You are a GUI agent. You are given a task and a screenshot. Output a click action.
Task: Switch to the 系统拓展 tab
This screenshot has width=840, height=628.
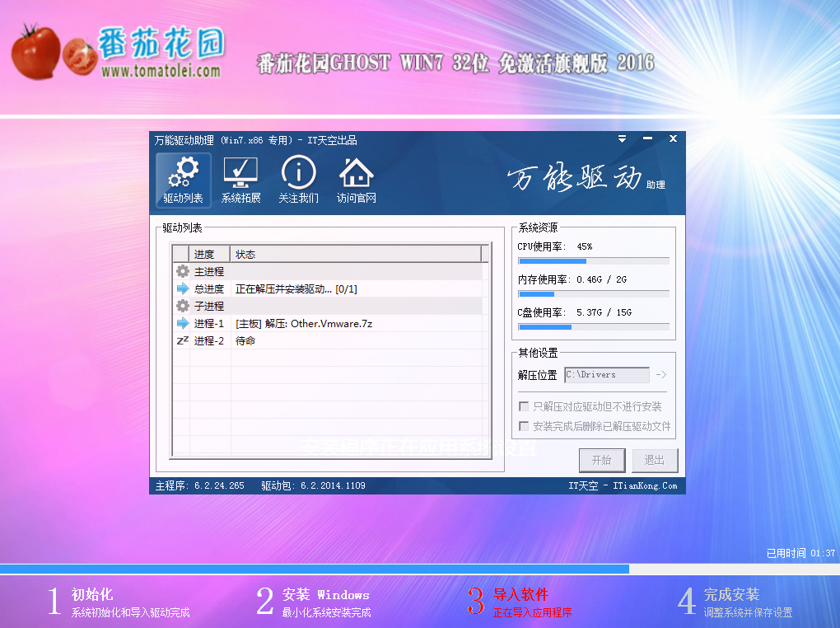(x=241, y=180)
